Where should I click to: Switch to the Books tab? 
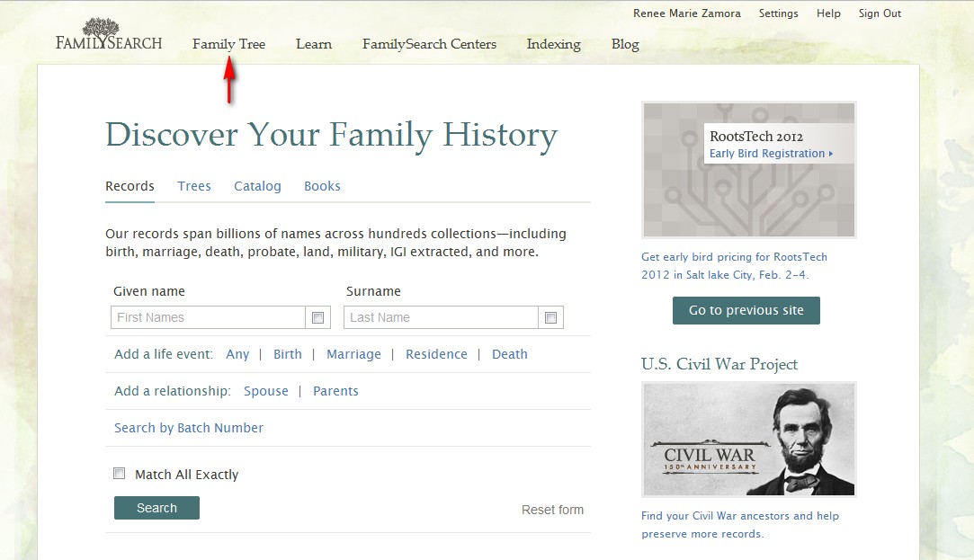[x=322, y=186]
